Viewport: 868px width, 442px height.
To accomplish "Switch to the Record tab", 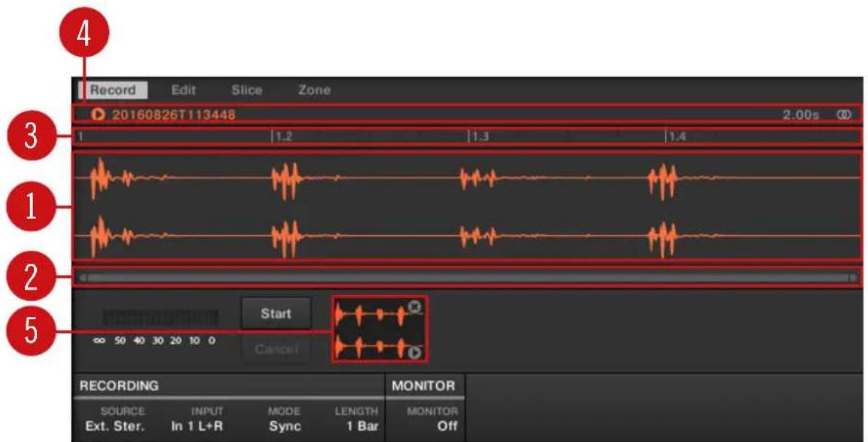I will pos(113,90).
